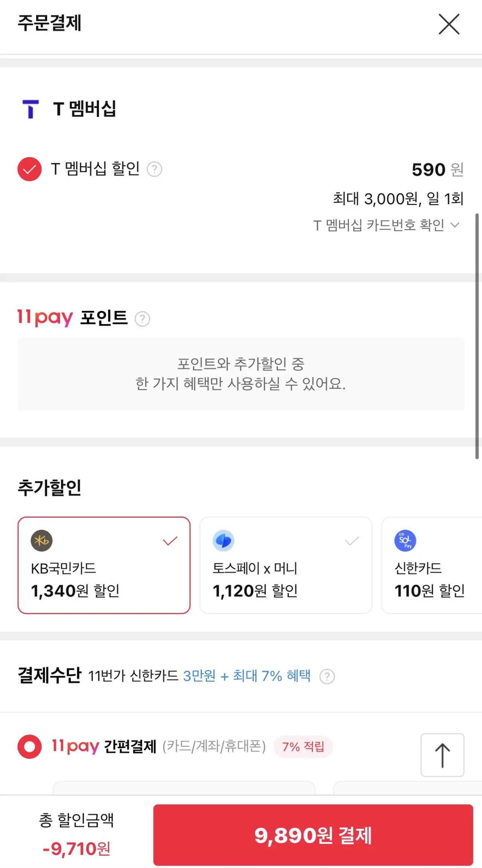Select 11pay 간편결제 radio button
The width and height of the screenshot is (482, 868).
click(x=29, y=747)
